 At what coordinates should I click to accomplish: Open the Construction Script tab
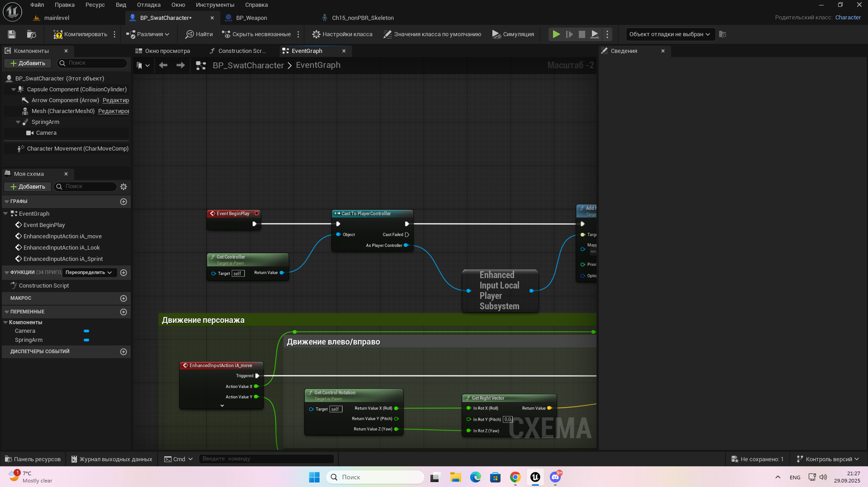pos(242,51)
